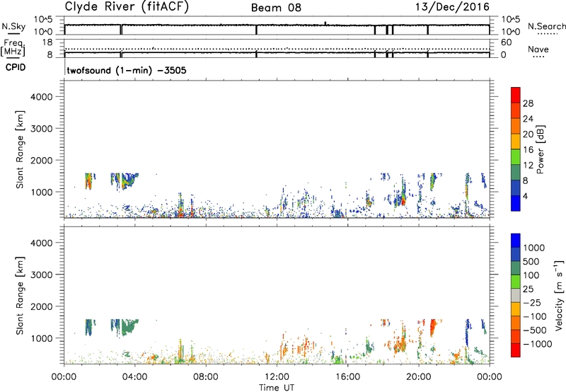
Task: Pick power colorbar segment between 20 and 24
Action: coord(516,127)
